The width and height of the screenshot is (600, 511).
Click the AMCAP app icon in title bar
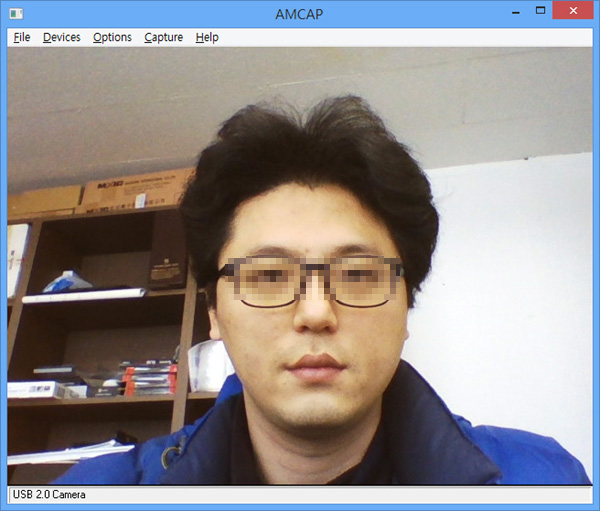(x=16, y=13)
